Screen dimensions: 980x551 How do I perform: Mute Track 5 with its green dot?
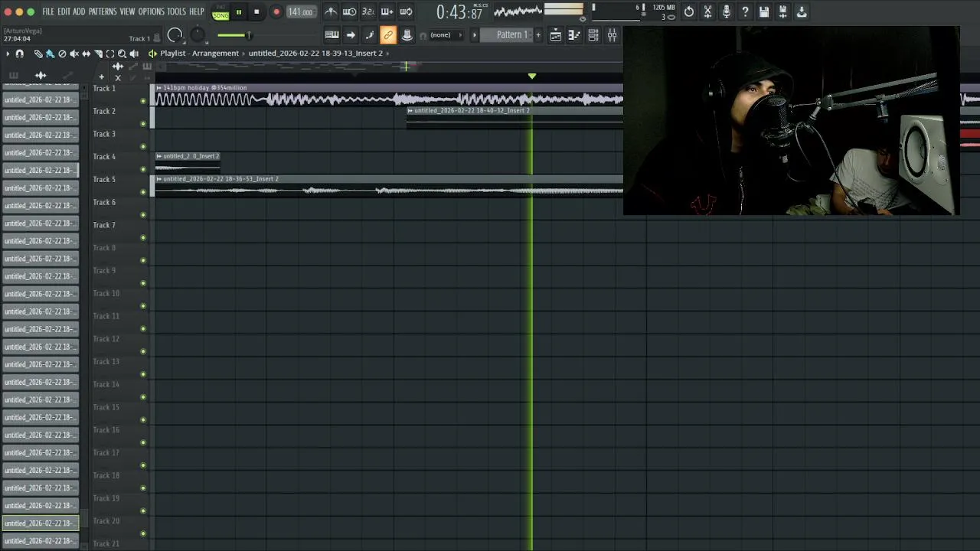point(143,192)
